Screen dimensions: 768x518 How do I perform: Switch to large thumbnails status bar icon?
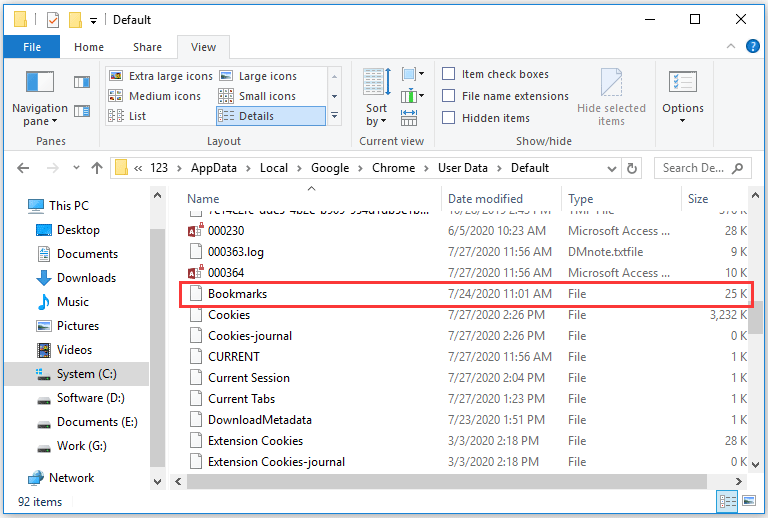point(749,501)
